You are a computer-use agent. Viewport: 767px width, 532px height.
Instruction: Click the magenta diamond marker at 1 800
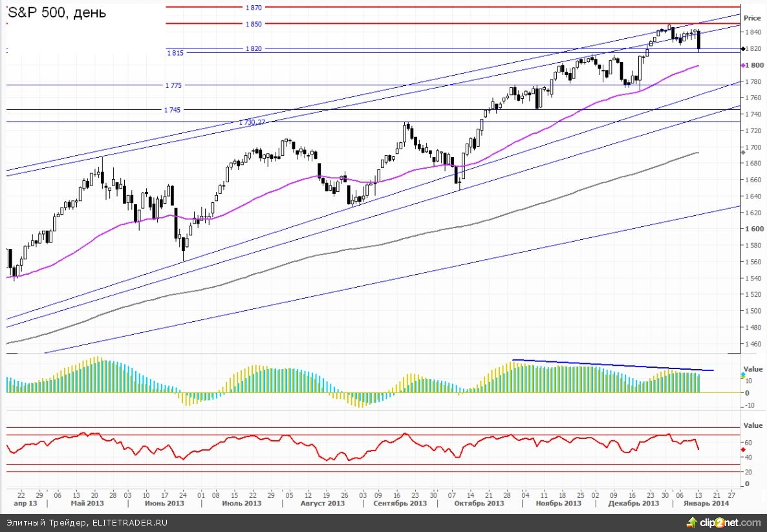742,65
